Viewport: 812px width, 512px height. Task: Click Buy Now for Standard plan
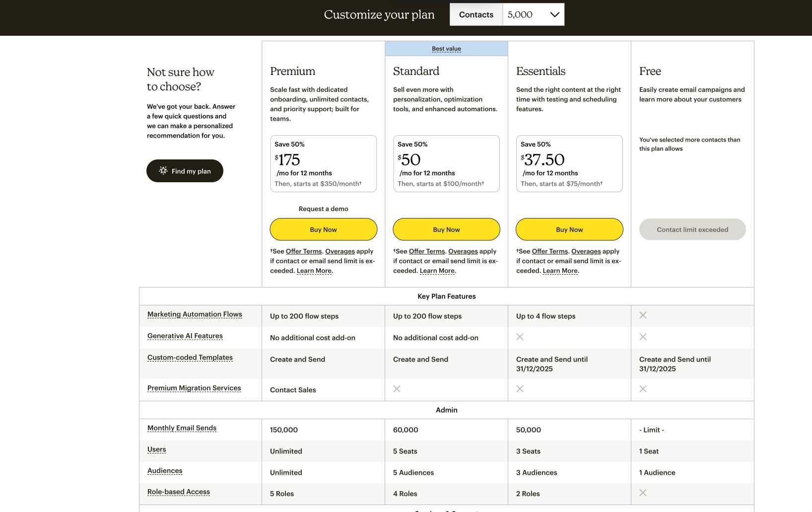[447, 229]
